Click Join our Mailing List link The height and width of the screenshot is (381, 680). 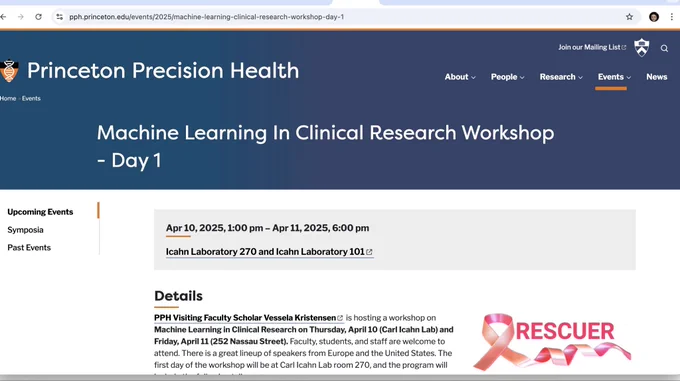pyautogui.click(x=592, y=47)
